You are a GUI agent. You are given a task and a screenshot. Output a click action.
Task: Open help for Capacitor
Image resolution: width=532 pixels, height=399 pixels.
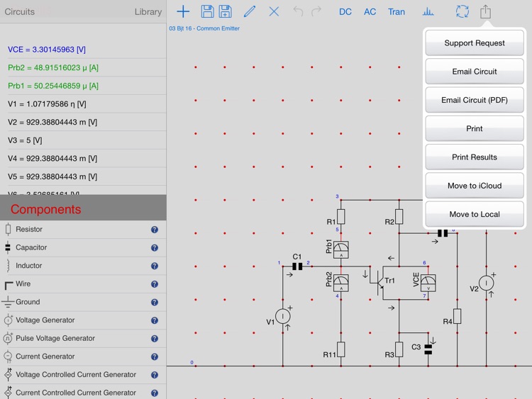tap(155, 248)
